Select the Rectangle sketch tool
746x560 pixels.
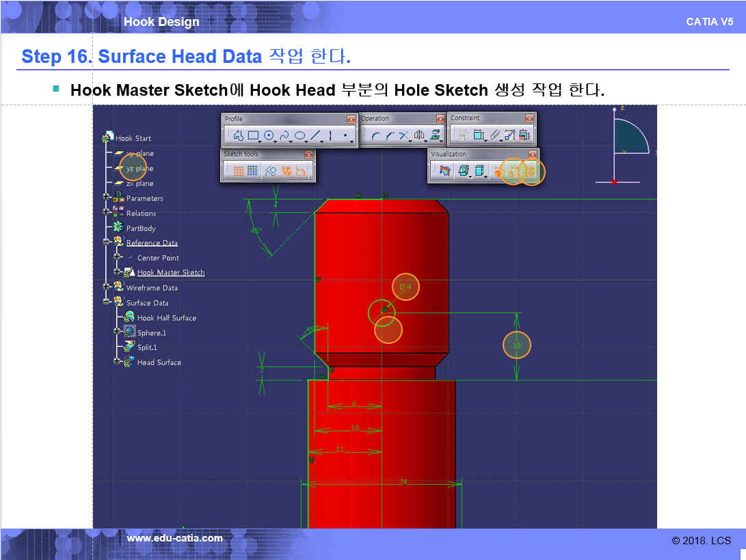(253, 135)
